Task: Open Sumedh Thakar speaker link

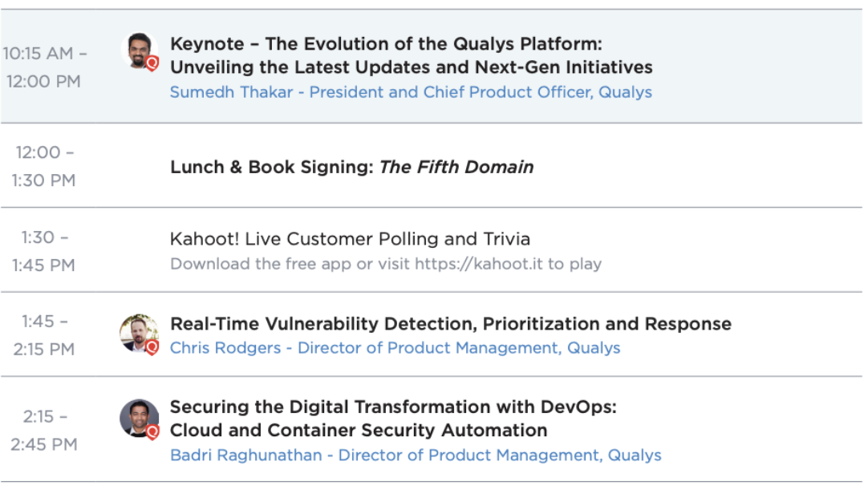Action: (x=411, y=92)
